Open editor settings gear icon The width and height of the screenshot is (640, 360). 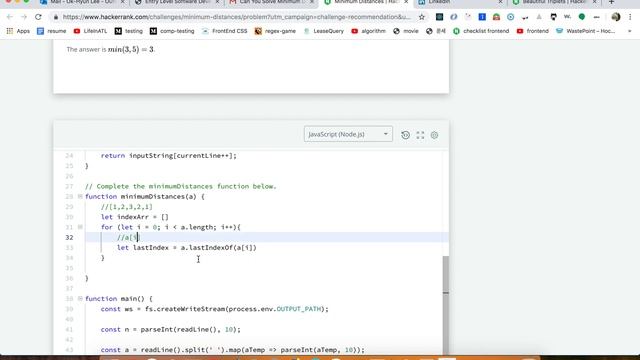tap(434, 135)
